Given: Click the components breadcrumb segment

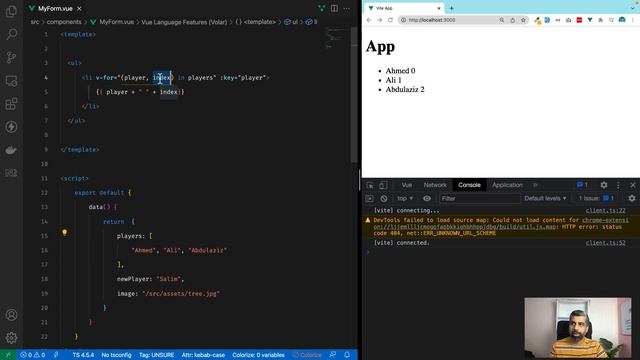Looking at the screenshot, I should point(64,22).
